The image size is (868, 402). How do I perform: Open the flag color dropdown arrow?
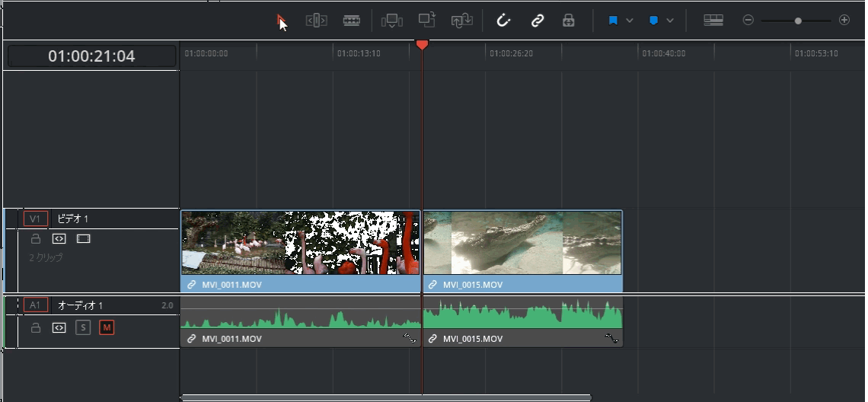point(630,21)
